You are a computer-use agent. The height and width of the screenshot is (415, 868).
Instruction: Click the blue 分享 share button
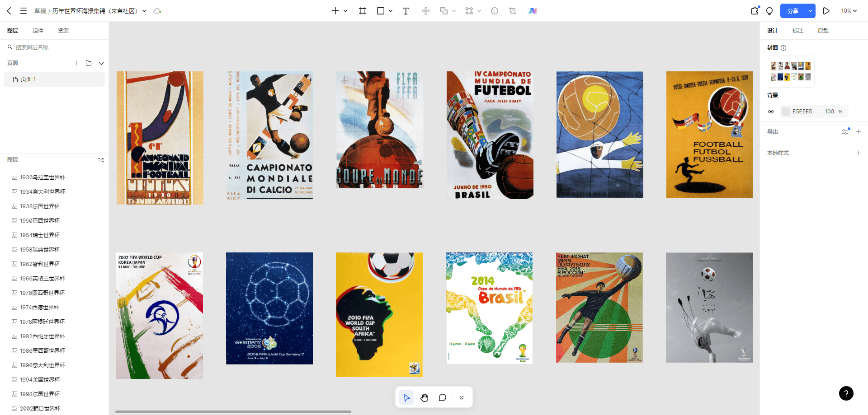[x=793, y=11]
